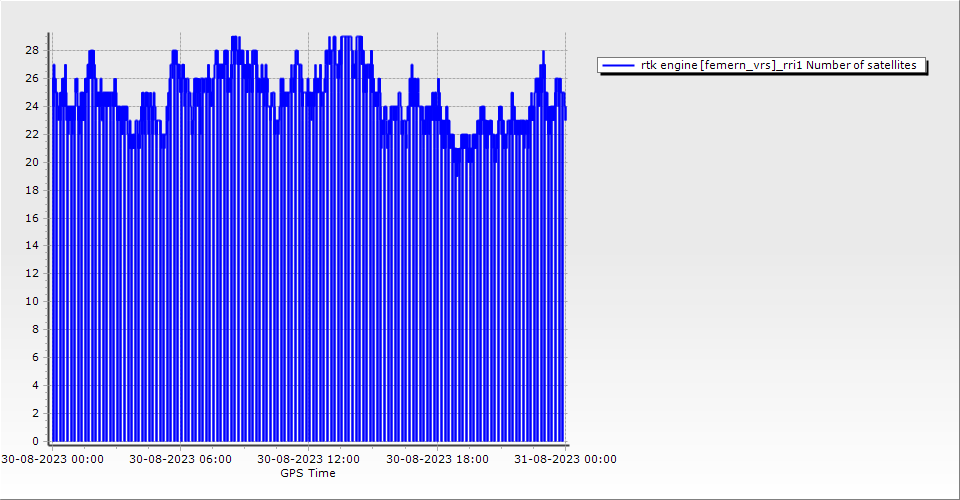
Task: Click the legend's blue line sample
Action: [x=620, y=65]
